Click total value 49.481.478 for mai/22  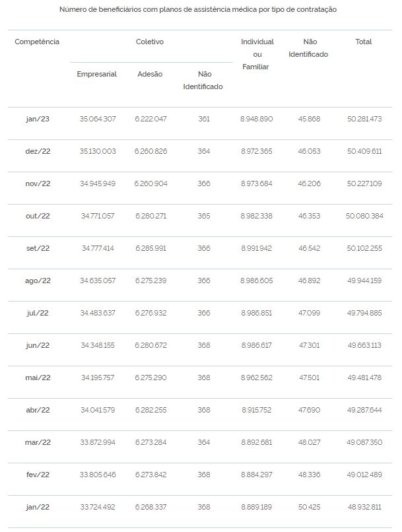tap(364, 378)
